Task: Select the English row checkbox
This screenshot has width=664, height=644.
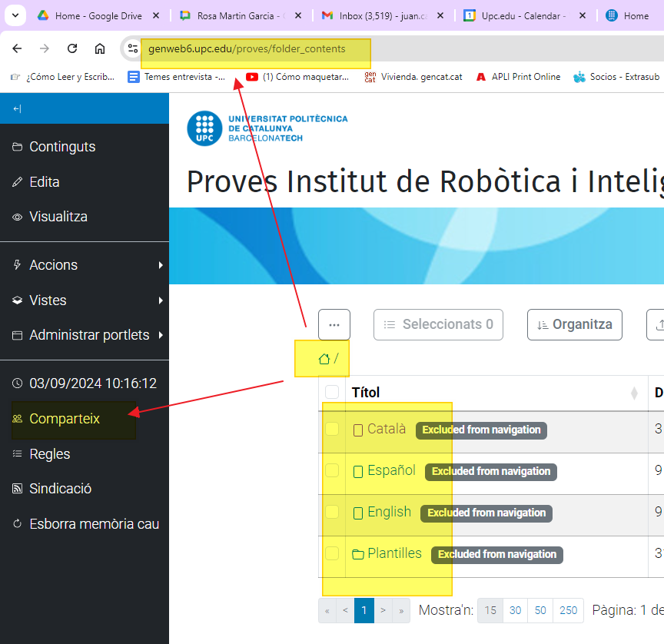Action: pyautogui.click(x=332, y=512)
